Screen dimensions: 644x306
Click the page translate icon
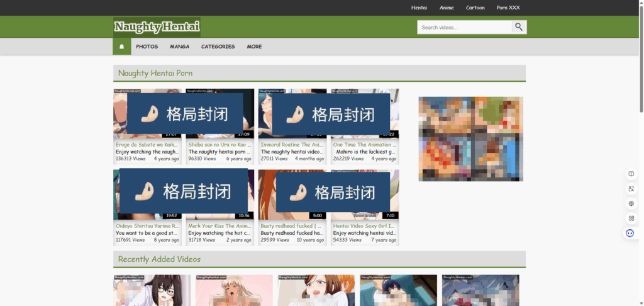pos(631,189)
